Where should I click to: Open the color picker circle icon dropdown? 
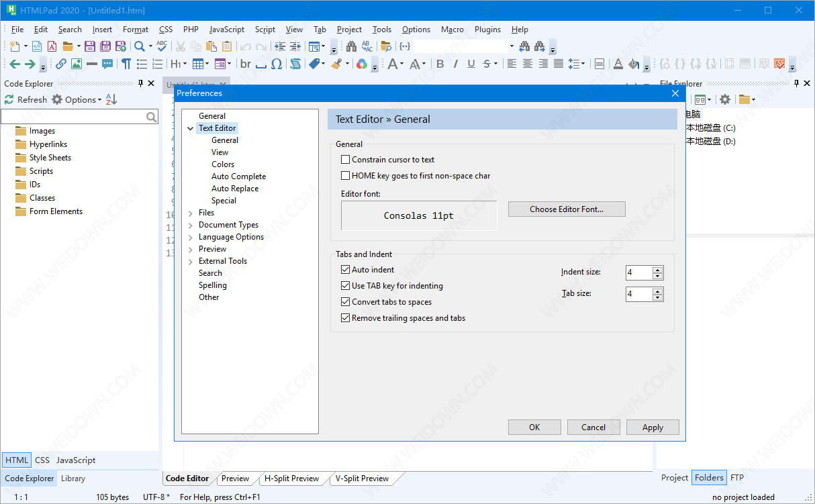[362, 64]
